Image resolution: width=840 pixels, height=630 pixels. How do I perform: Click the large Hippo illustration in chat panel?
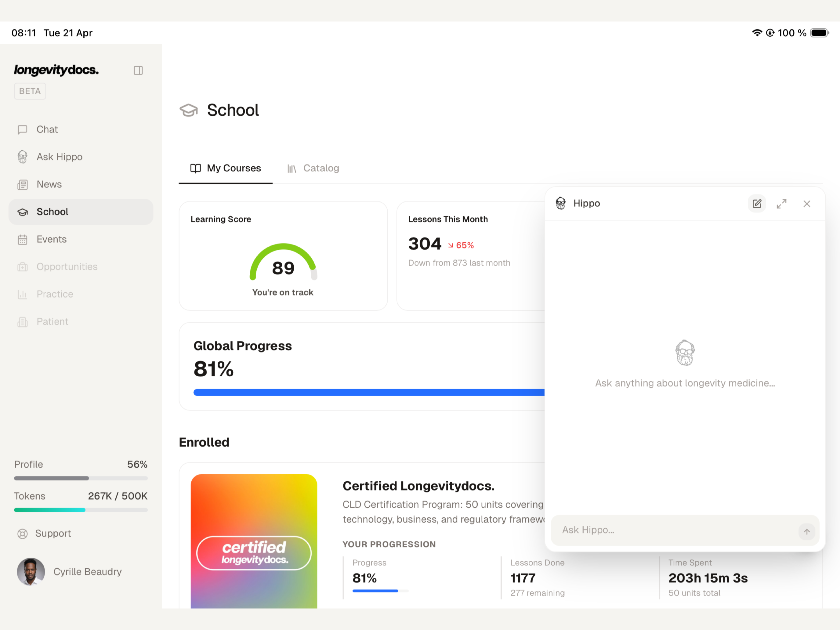point(685,353)
